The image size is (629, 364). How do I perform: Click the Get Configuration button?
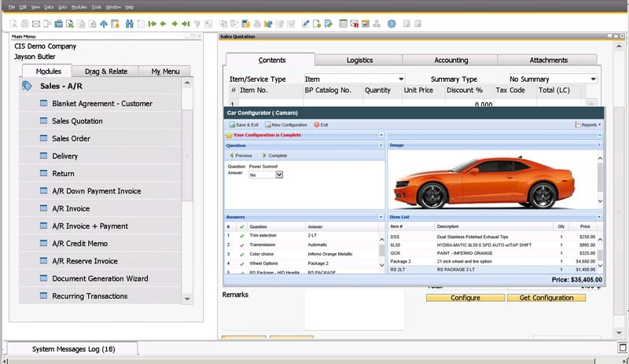pos(546,298)
